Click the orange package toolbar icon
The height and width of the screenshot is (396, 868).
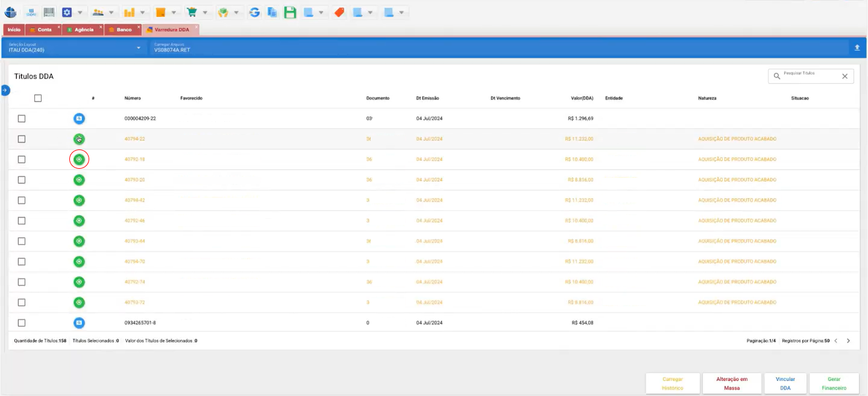160,12
